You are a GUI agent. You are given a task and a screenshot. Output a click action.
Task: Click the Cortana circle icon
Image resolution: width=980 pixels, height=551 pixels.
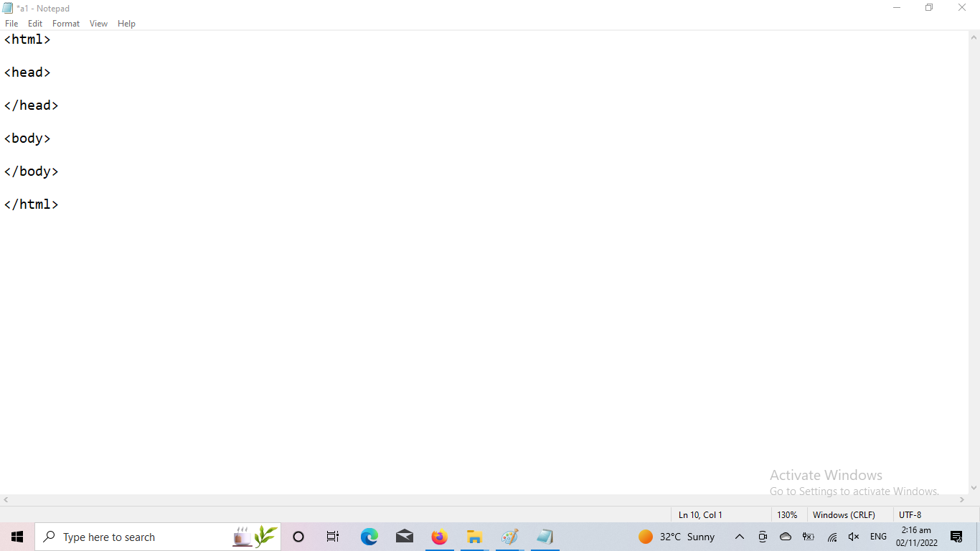click(298, 537)
